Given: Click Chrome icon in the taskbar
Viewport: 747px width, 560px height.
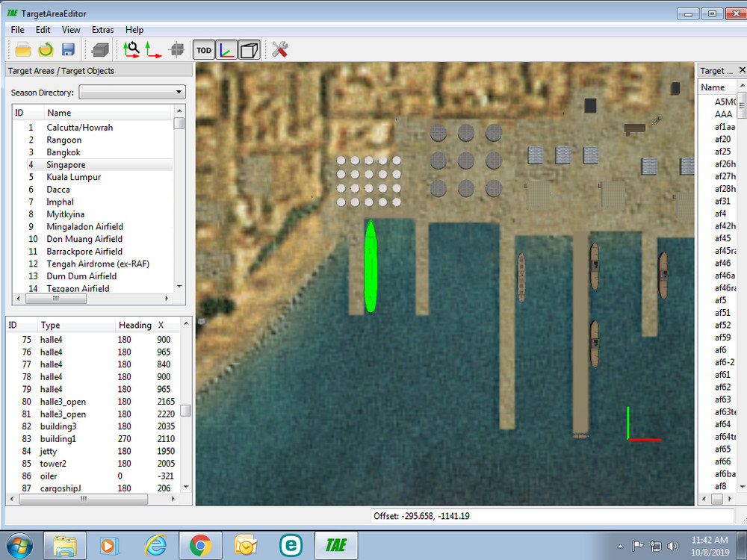Looking at the screenshot, I should click(x=200, y=546).
